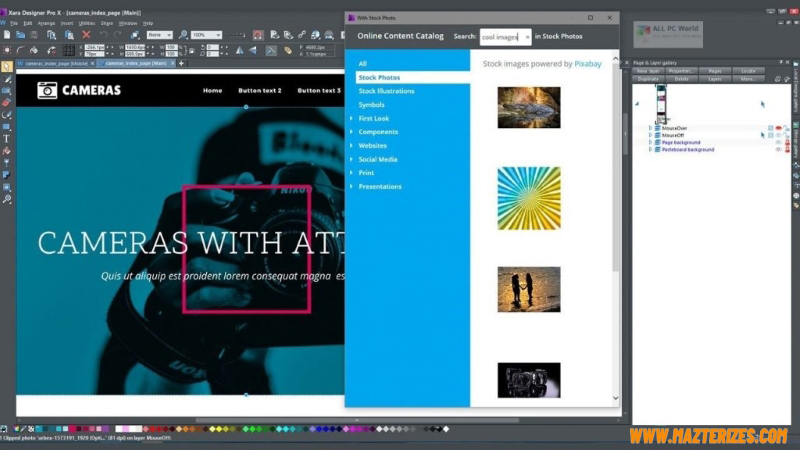Expand the Websites category
The image size is (800, 450).
[352, 145]
